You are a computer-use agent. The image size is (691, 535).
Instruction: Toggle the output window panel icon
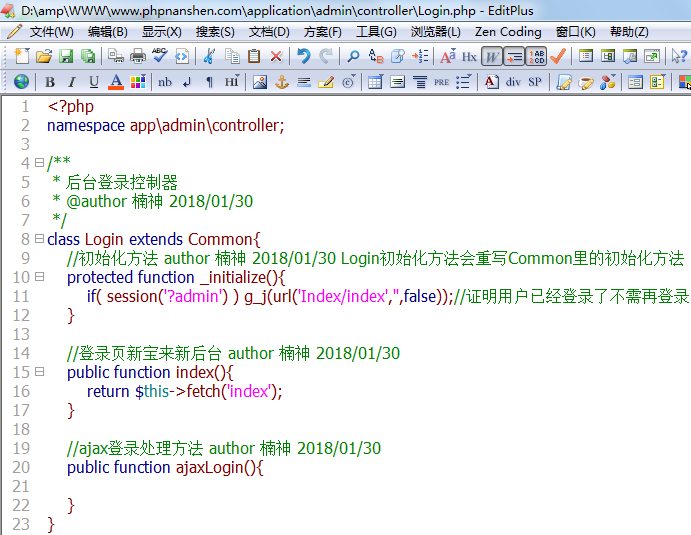[x=630, y=56]
